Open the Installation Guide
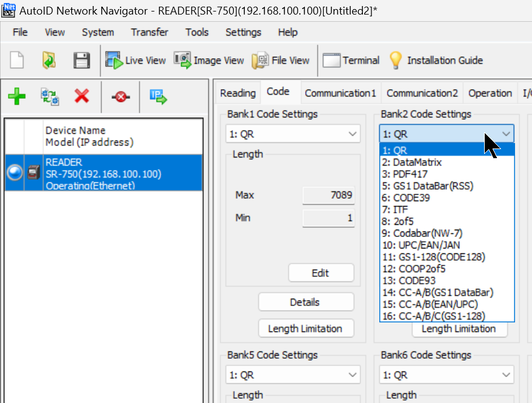 436,61
